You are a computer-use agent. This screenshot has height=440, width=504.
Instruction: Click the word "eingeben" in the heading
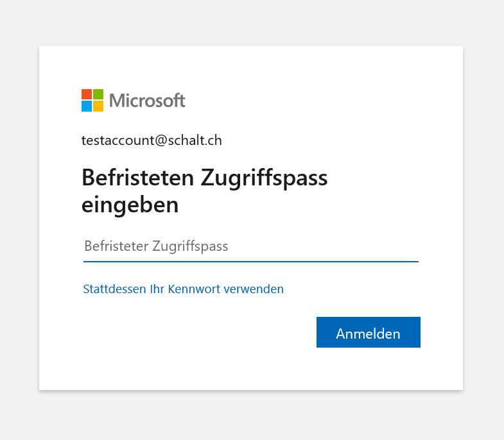coord(130,205)
